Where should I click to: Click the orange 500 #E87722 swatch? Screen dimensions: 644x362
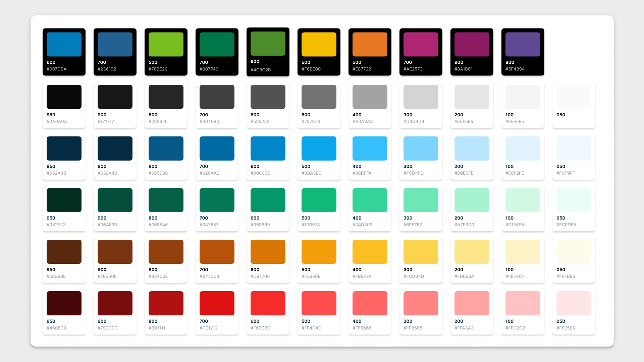pos(370,44)
